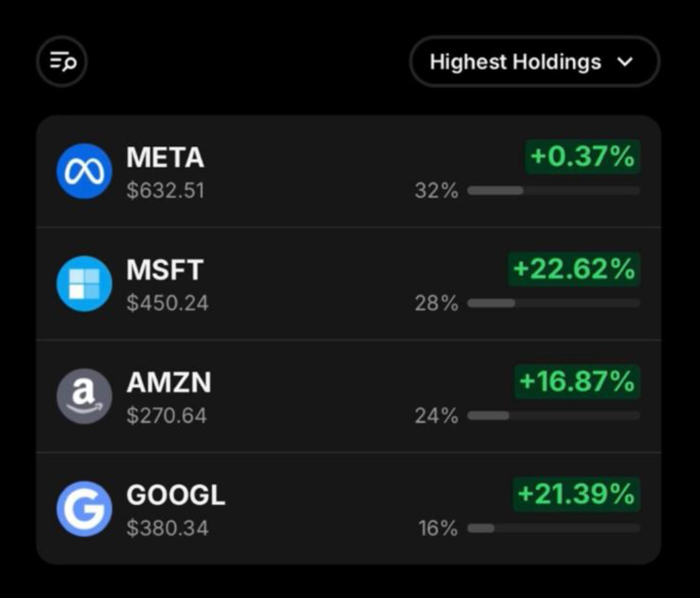Tap the +0.37% gain badge

[583, 157]
